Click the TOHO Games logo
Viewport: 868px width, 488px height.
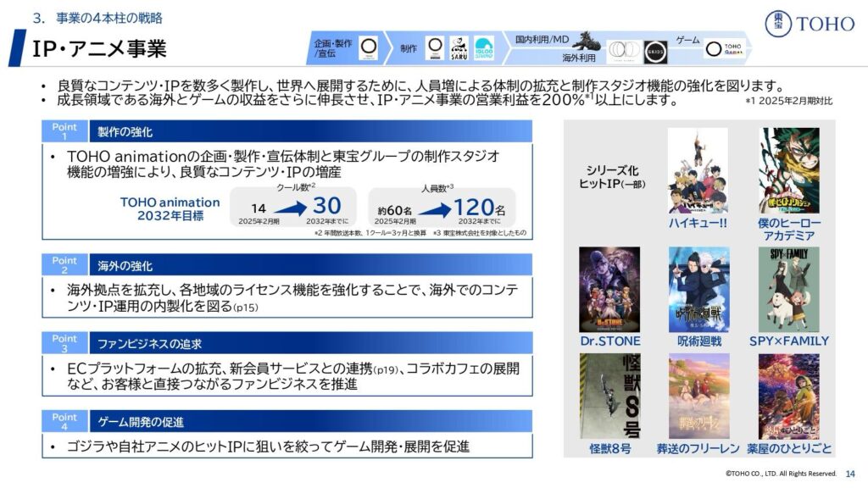click(x=726, y=48)
